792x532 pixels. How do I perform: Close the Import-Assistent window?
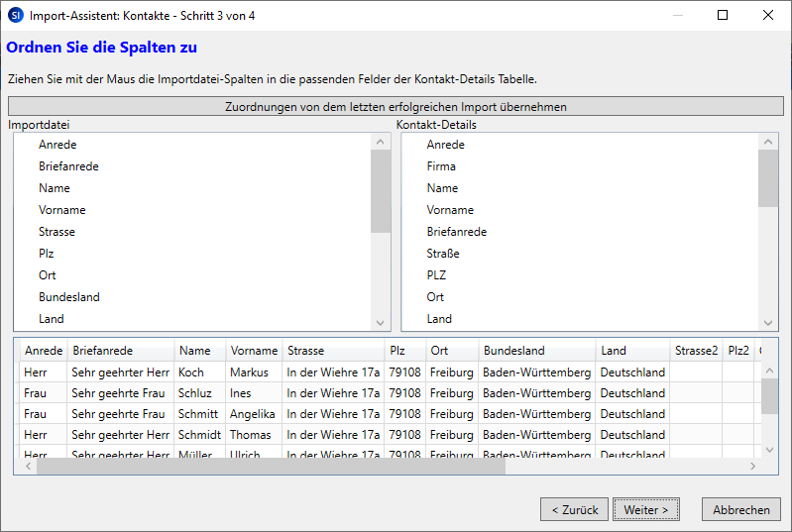(767, 15)
